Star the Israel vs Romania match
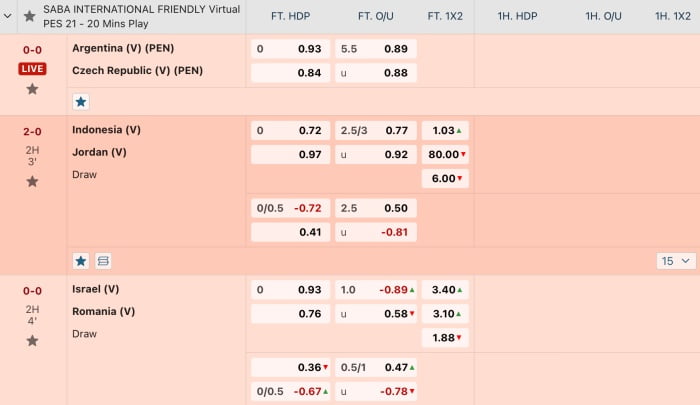Image resolution: width=700 pixels, height=405 pixels. (x=32, y=341)
